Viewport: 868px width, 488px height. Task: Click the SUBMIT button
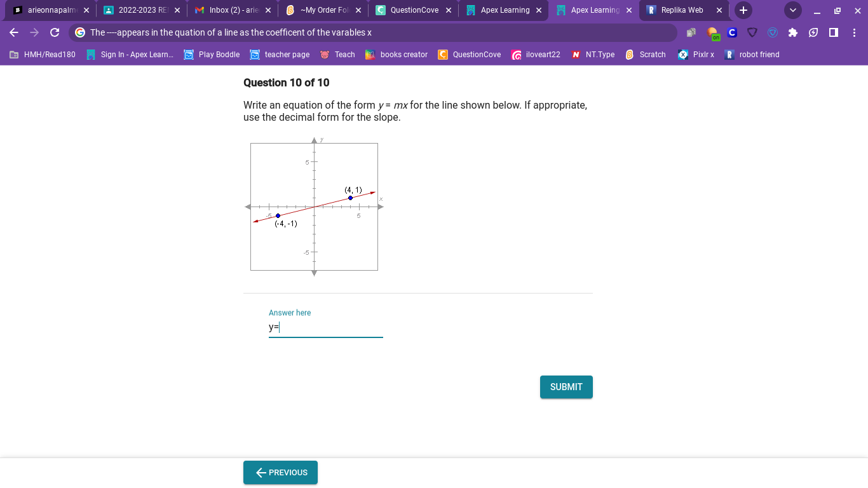tap(566, 387)
